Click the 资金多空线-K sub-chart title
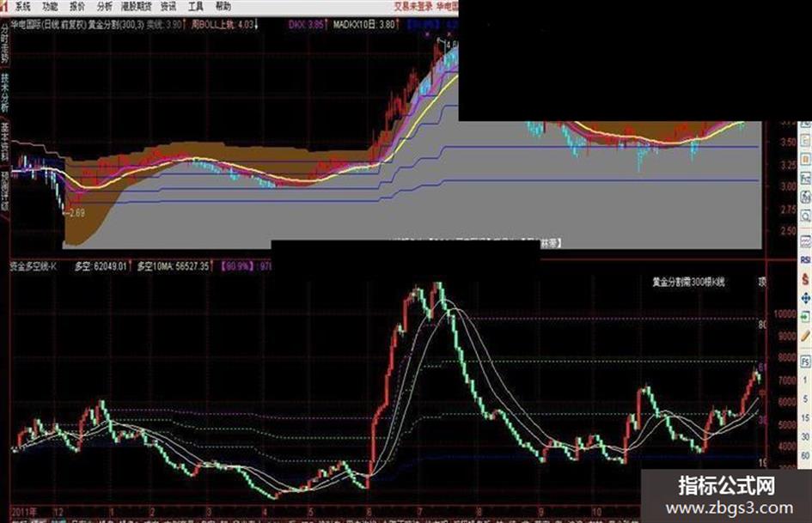 33,266
